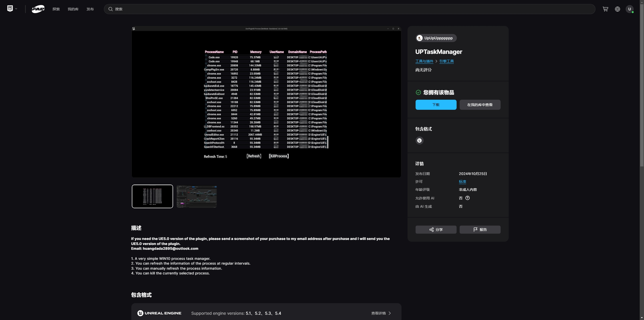This screenshot has width=644, height=320.
Task: Click the AI usage help question icon
Action: pos(467,198)
